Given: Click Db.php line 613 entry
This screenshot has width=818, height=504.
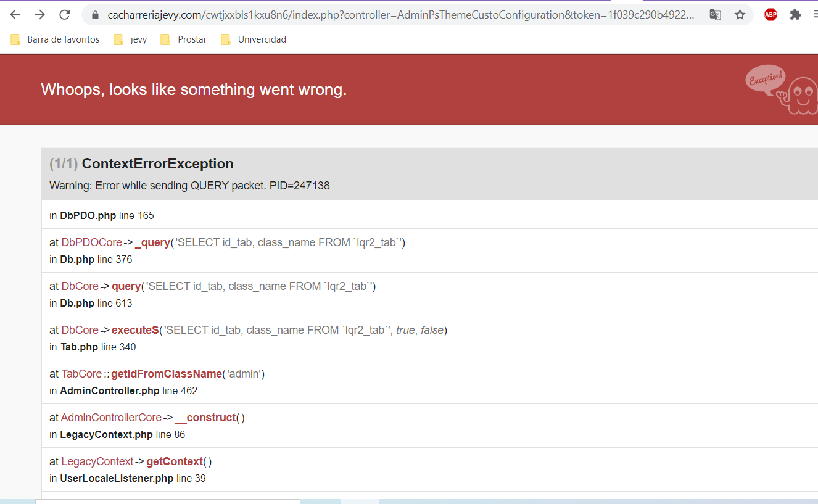Looking at the screenshot, I should tap(91, 303).
